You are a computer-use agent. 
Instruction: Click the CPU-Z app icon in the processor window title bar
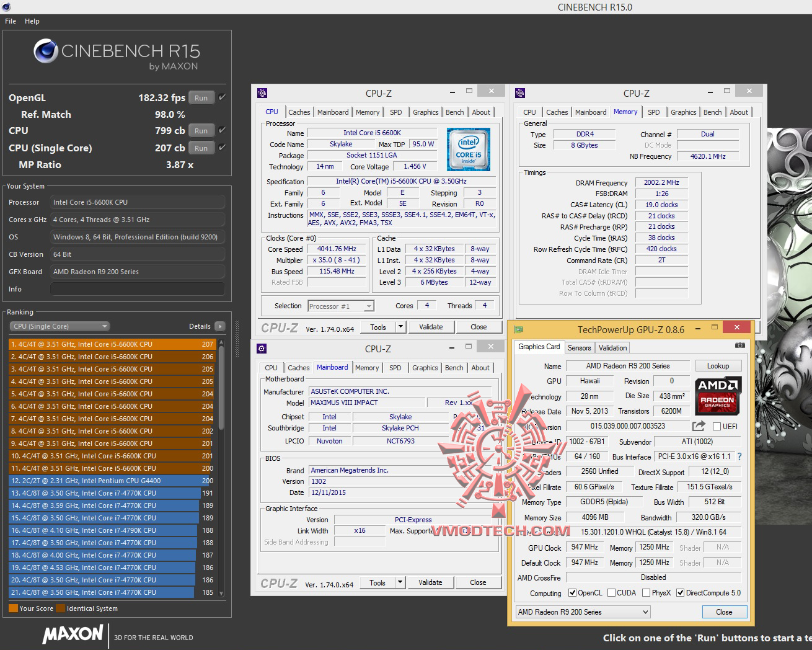(x=262, y=93)
